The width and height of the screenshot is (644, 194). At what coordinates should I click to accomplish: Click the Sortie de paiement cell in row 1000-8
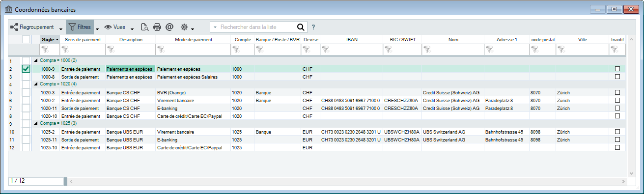(83, 77)
